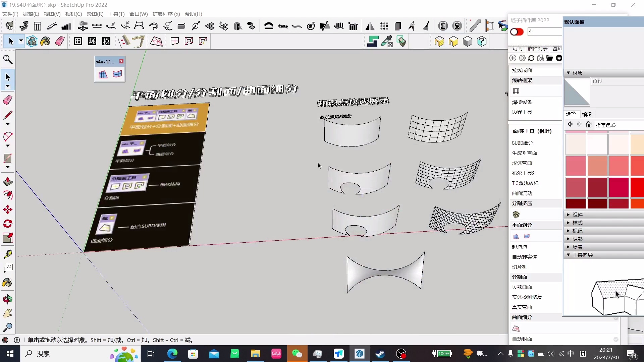644x362 pixels.
Task: Click the materials home icon
Action: [x=588, y=125]
